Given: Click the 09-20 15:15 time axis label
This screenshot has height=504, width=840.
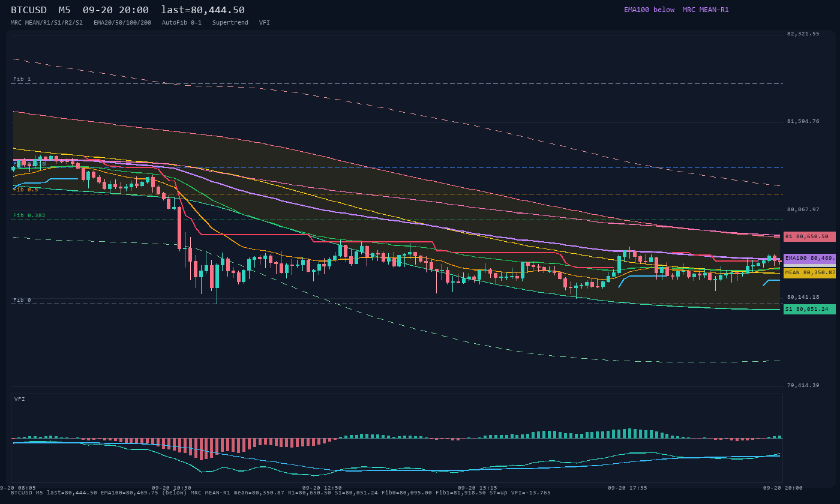Looking at the screenshot, I should point(477,488).
